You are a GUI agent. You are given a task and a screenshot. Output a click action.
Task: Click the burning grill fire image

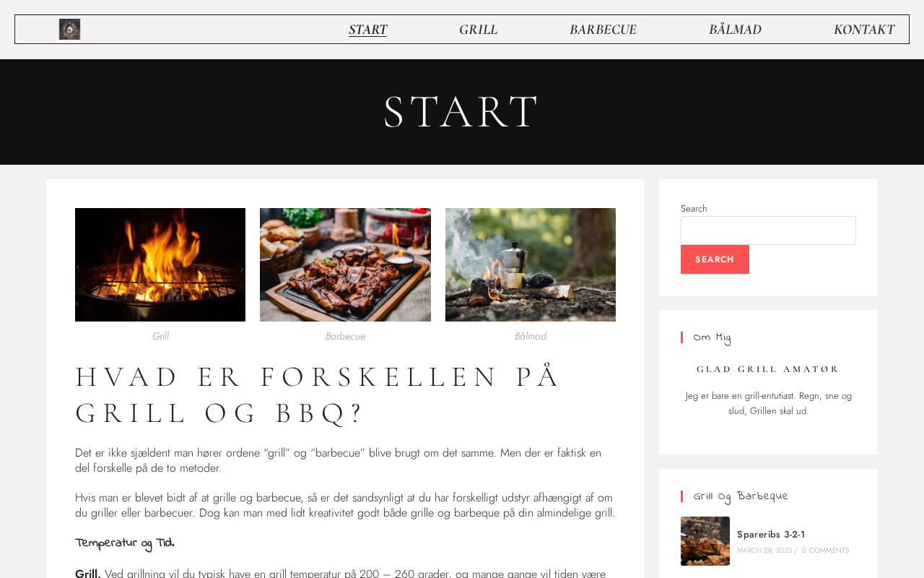(160, 264)
